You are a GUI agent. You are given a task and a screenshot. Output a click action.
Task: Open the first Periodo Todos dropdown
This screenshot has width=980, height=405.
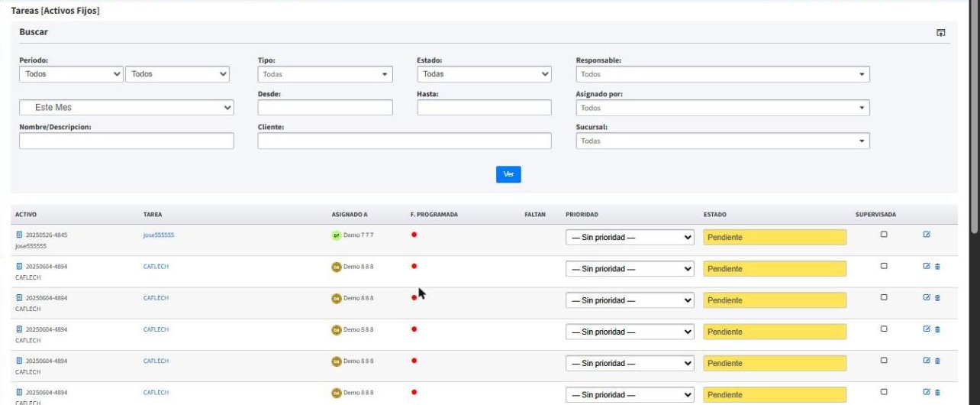[x=71, y=74]
